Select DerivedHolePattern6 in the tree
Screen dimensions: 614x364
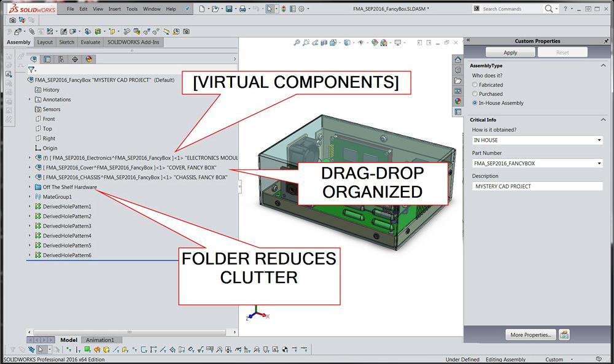pyautogui.click(x=63, y=255)
